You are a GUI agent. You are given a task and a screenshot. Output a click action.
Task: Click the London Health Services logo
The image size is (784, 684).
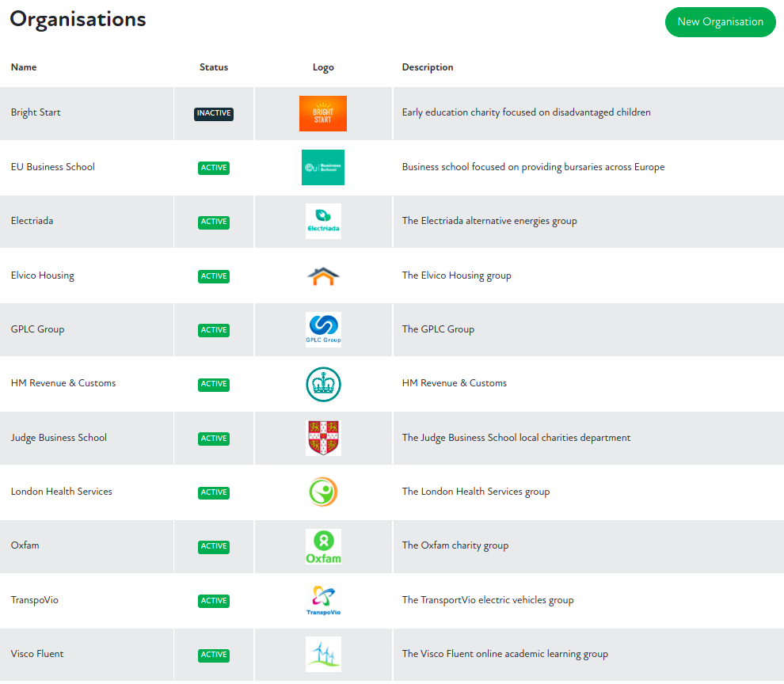click(323, 492)
